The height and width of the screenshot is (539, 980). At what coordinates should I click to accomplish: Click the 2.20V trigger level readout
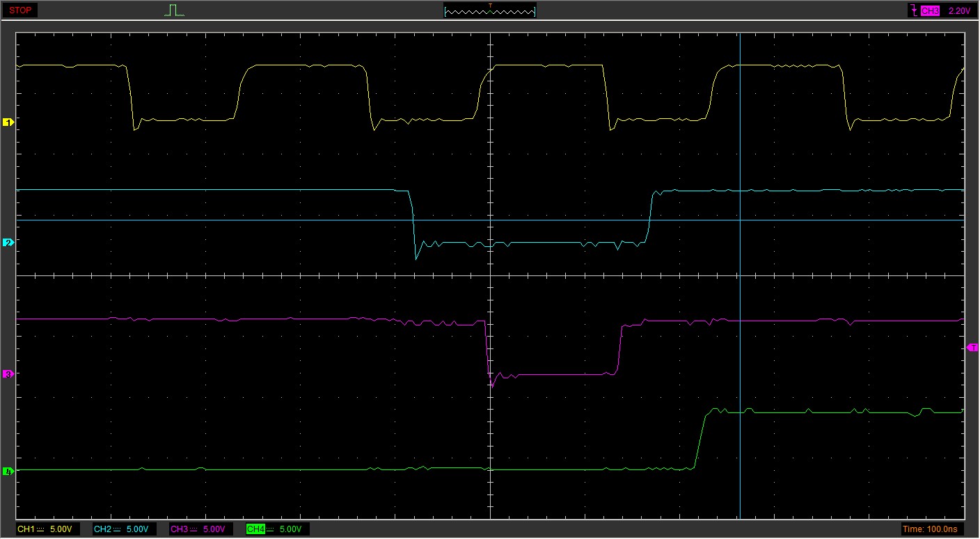pos(960,11)
